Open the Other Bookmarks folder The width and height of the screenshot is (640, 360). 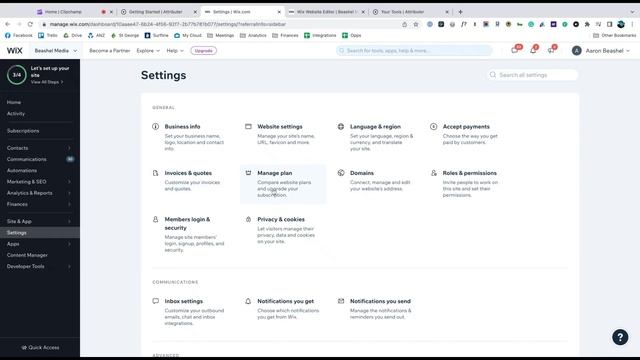614,36
